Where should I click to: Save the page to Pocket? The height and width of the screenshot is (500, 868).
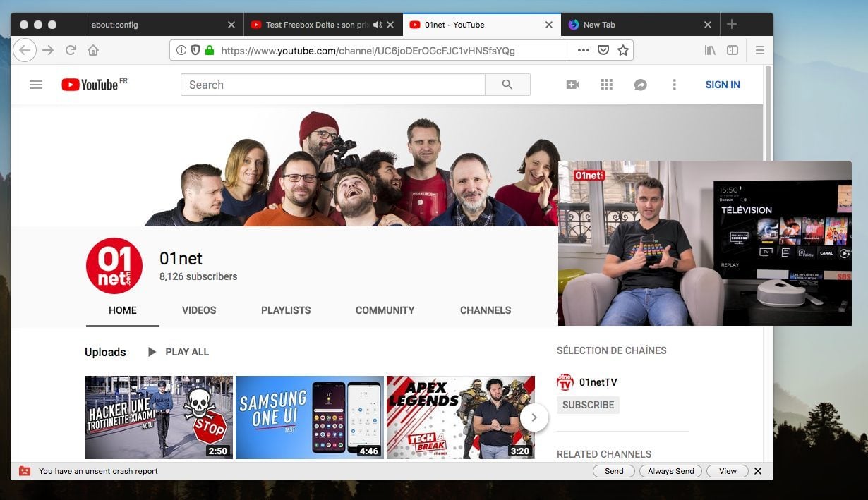click(603, 50)
